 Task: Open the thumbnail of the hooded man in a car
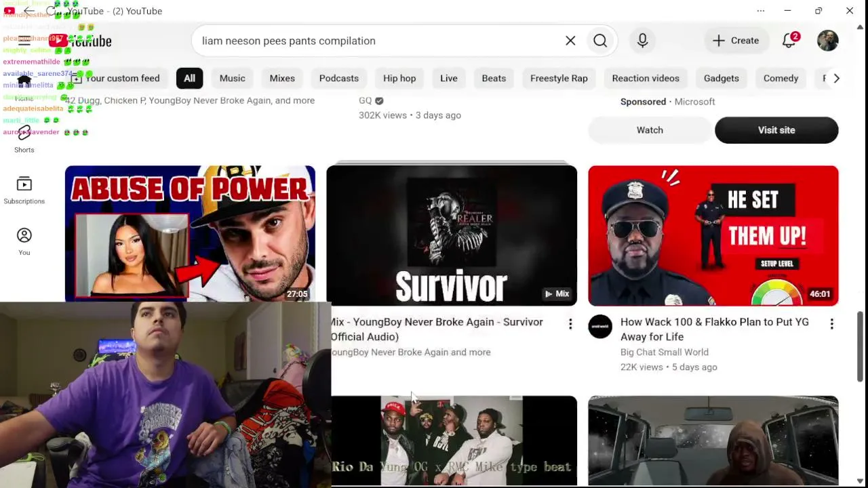coord(713,441)
